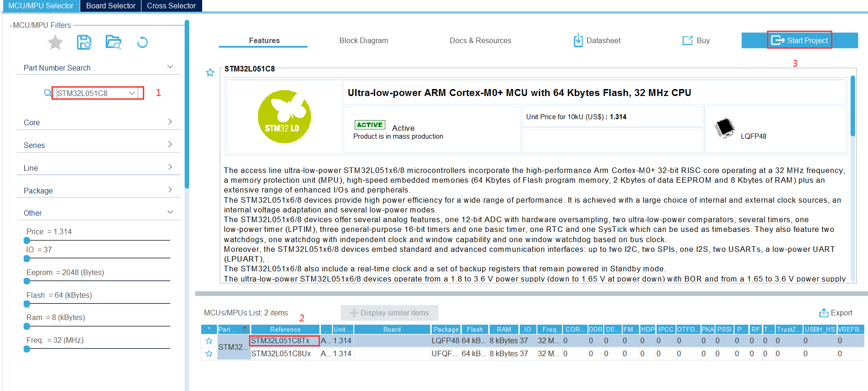
Task: Open the part number combo box dropdown
Action: click(x=132, y=93)
